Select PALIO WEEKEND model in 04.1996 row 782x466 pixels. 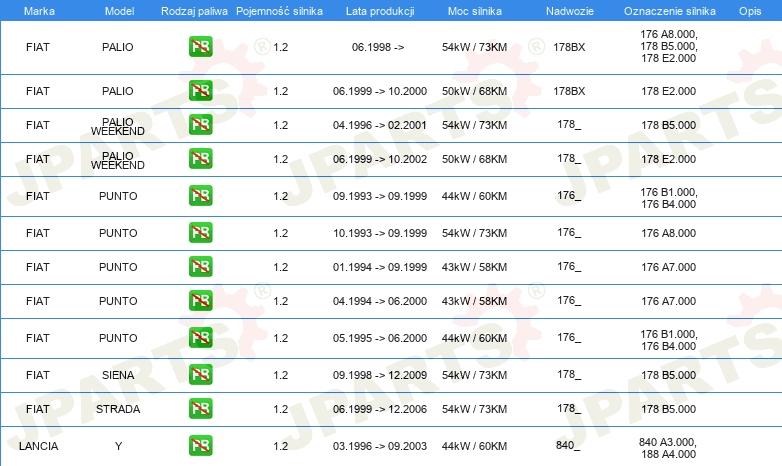[x=118, y=126]
